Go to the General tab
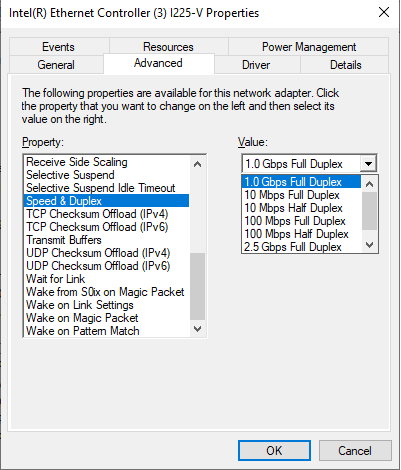The width and height of the screenshot is (401, 470). pos(56,65)
